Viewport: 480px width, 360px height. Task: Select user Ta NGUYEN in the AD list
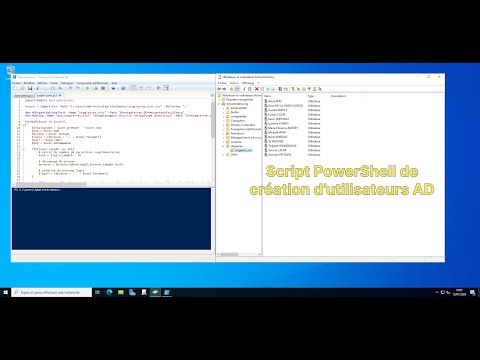click(275, 141)
